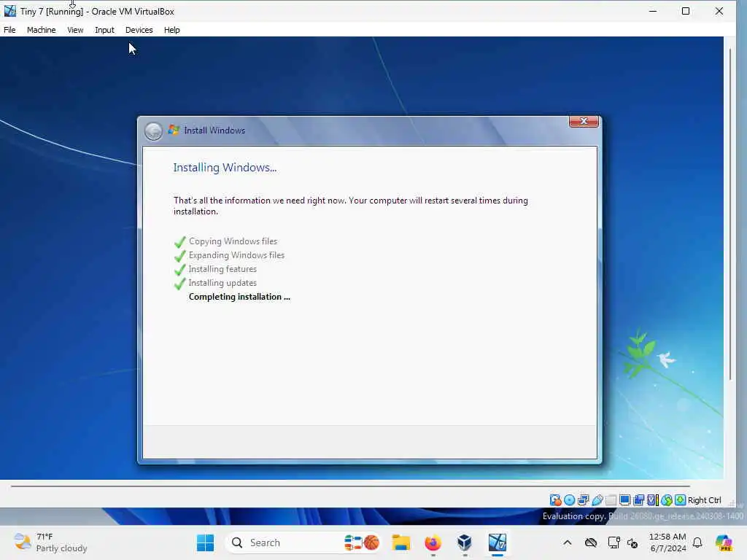Minimize the Tiny 7 VirtualBox window

[653, 11]
